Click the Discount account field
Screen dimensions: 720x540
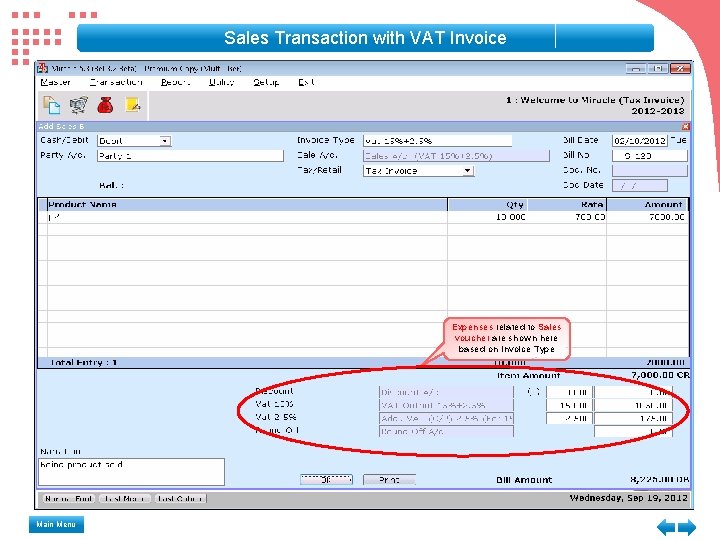[x=446, y=392]
